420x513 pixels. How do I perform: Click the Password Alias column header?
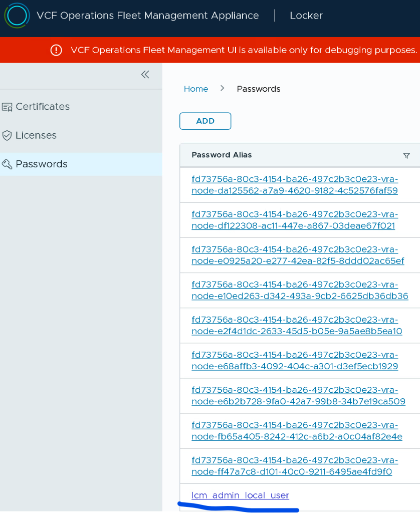[x=222, y=155]
